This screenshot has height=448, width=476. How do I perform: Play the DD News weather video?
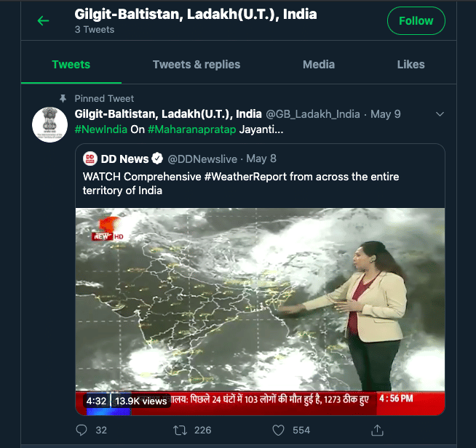(260, 305)
